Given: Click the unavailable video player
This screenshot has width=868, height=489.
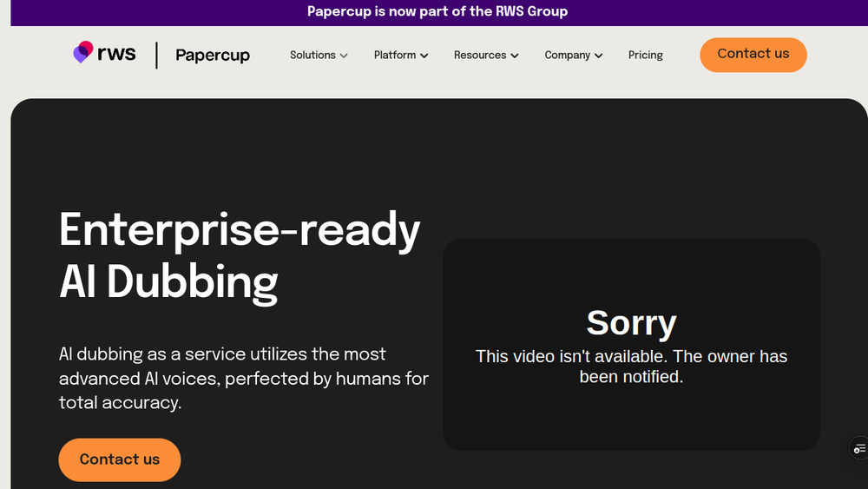Looking at the screenshot, I should 631,345.
